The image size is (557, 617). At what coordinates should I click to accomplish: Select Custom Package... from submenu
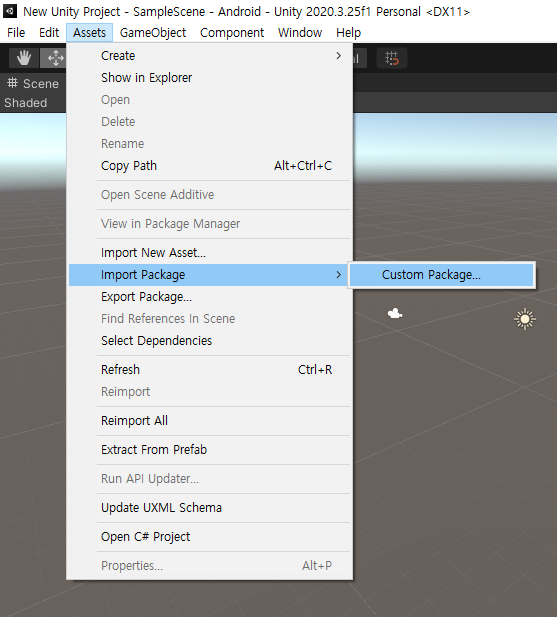tap(441, 275)
